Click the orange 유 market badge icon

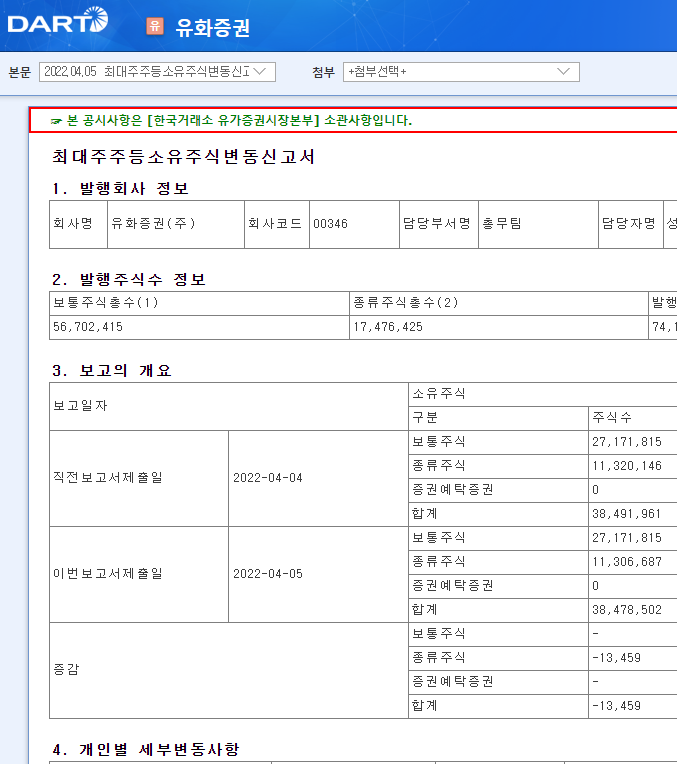(x=155, y=26)
